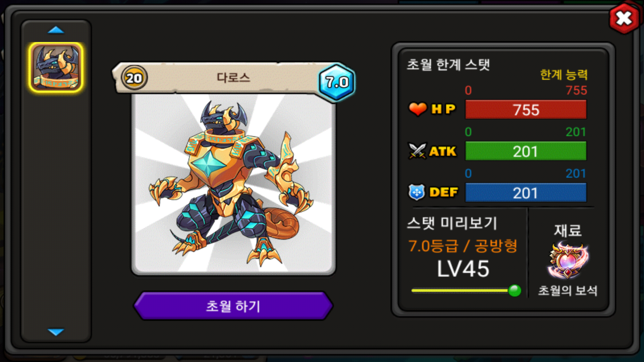The width and height of the screenshot is (644, 362).
Task: Select the Daros hero thumbnail in sidebar
Action: point(56,67)
